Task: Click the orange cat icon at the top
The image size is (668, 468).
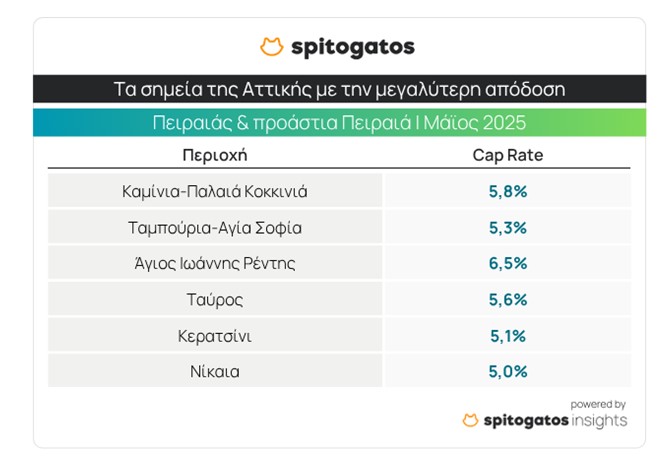Action: (271, 47)
